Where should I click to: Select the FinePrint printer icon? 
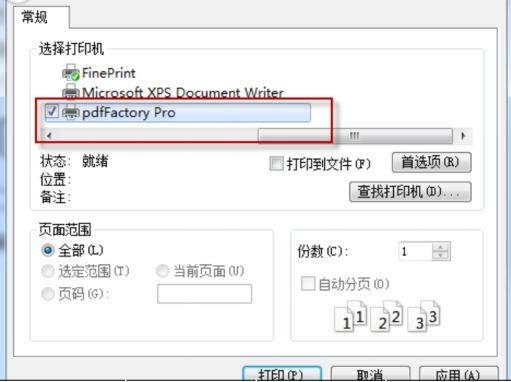pos(70,73)
